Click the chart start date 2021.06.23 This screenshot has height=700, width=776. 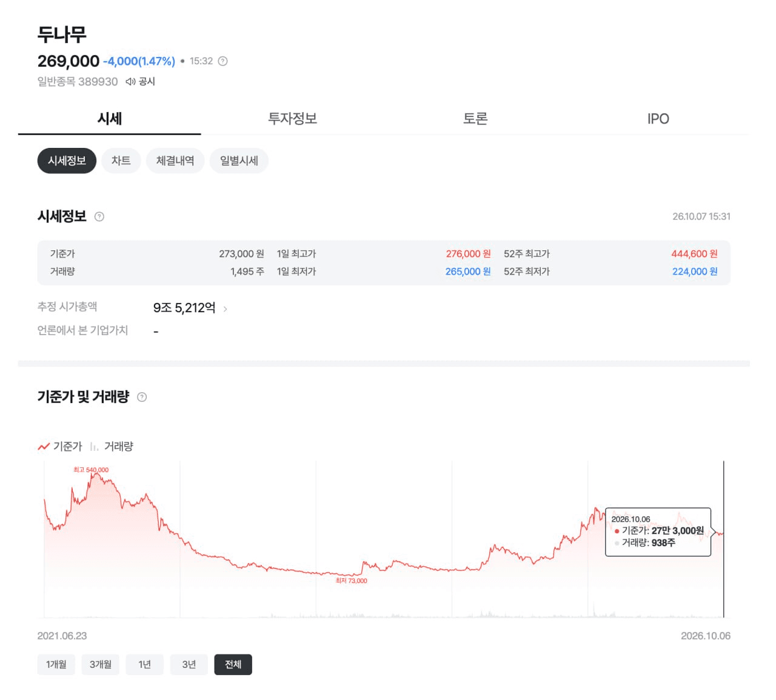click(62, 636)
